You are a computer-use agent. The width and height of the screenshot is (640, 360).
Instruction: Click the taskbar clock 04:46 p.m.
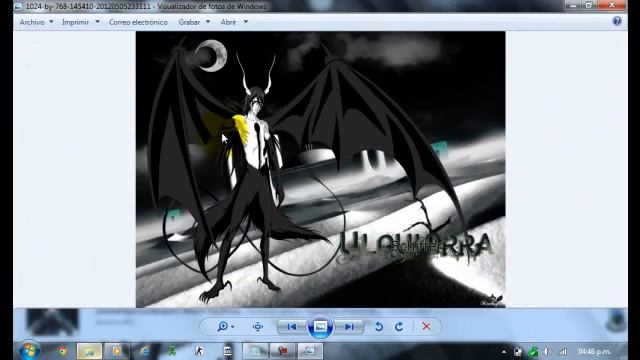594,351
